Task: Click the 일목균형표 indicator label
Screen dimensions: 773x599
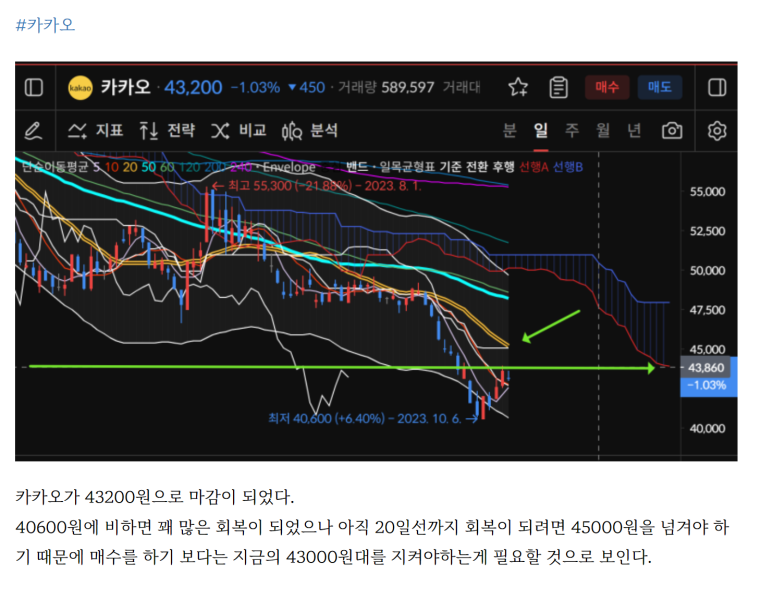Action: pos(408,167)
